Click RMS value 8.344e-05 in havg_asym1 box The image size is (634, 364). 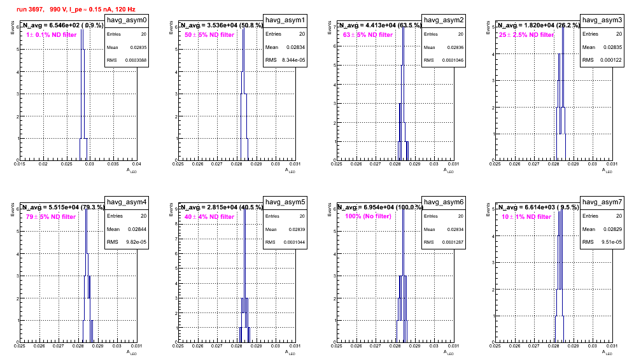(293, 60)
